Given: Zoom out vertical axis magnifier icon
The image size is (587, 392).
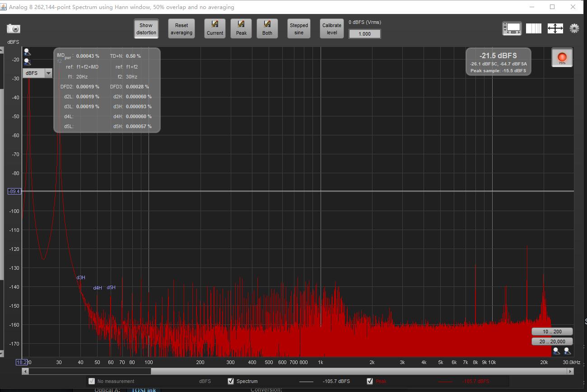Looking at the screenshot, I should (x=28, y=62).
